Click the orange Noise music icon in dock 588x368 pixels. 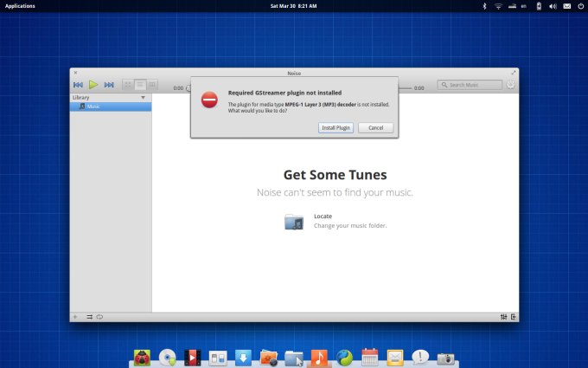[319, 358]
